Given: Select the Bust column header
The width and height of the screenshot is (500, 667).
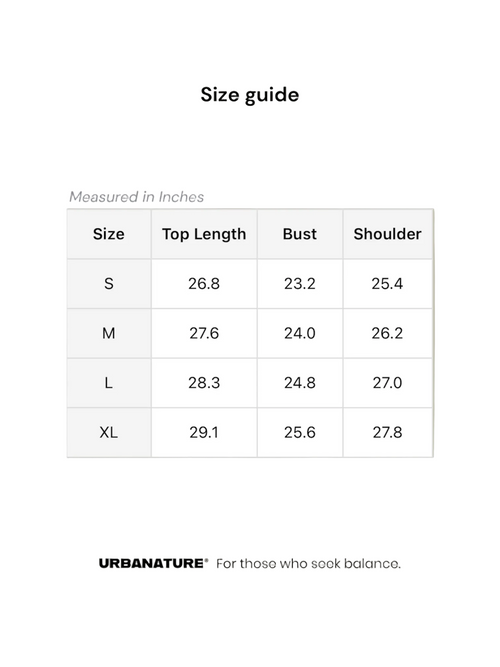Looking at the screenshot, I should (300, 234).
